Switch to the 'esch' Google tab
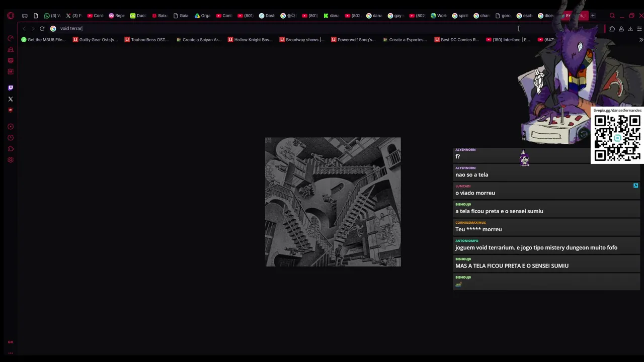644x362 pixels. (x=524, y=16)
